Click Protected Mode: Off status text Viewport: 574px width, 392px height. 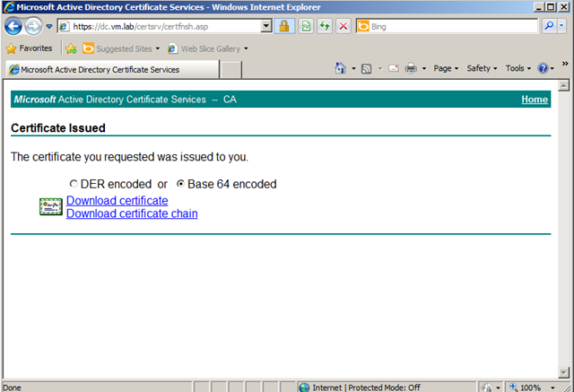pyautogui.click(x=384, y=388)
